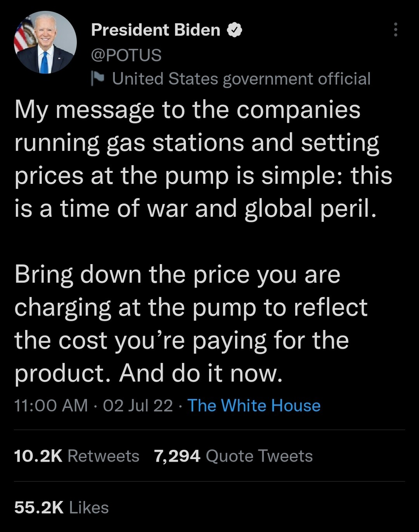
Task: Open the "Retweets" list label
Action: pos(103,456)
